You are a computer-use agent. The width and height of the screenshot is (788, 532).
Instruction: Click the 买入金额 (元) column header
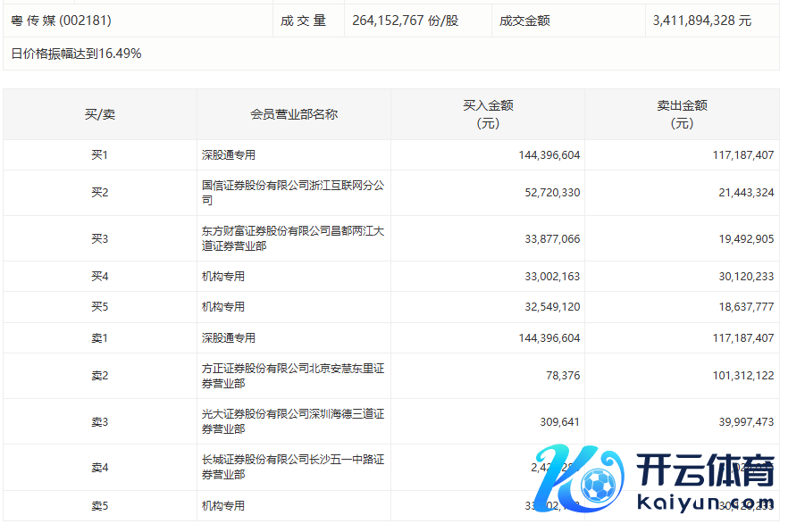click(488, 114)
